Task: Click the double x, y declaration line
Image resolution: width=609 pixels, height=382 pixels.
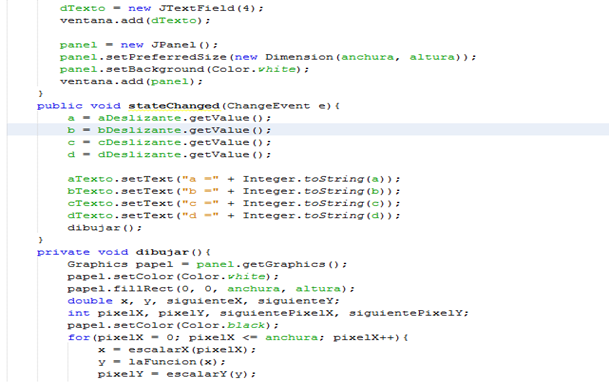Action: (x=204, y=301)
